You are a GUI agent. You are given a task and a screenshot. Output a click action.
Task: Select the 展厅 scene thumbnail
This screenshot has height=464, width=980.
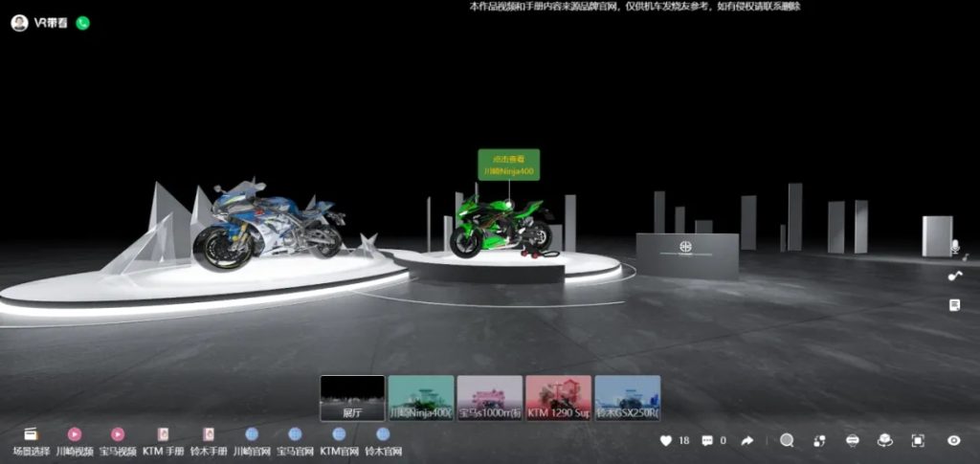352,398
